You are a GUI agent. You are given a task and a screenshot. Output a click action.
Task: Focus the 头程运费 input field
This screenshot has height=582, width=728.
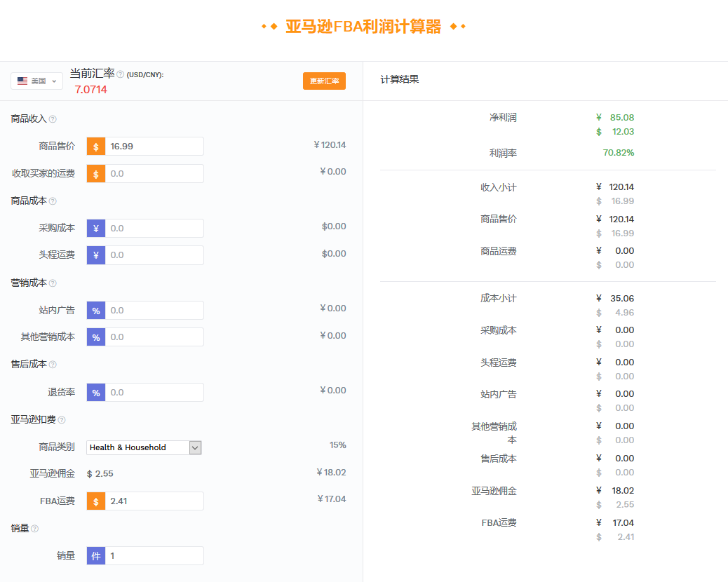(154, 255)
